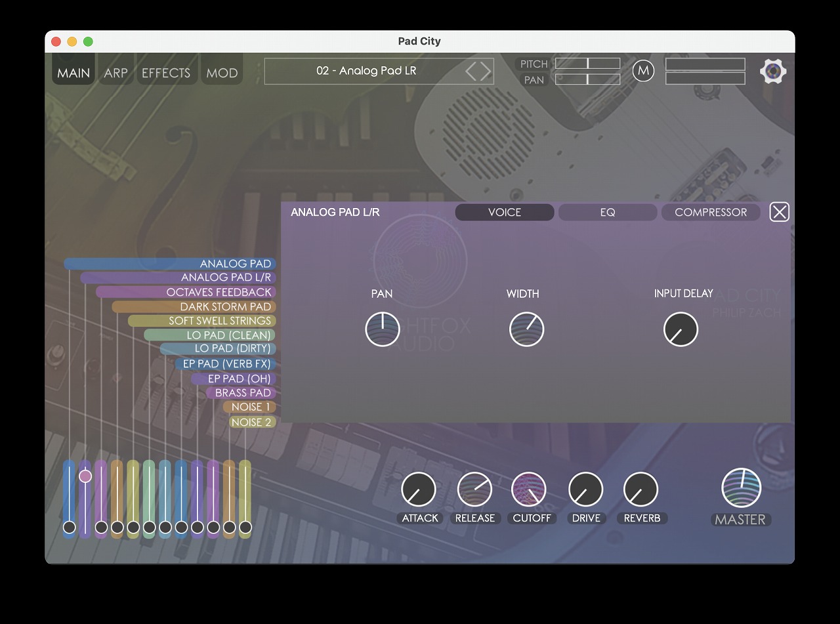Image resolution: width=840 pixels, height=624 pixels.
Task: Click the Width knob
Action: 526,329
